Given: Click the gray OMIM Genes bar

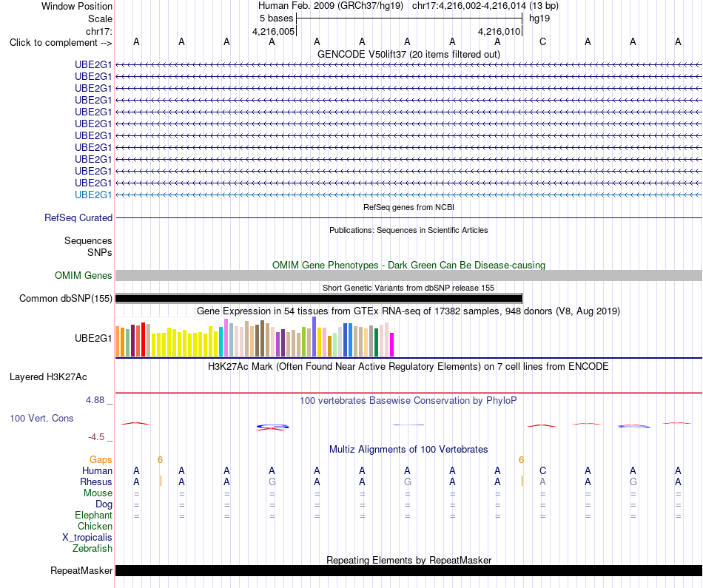Looking at the screenshot, I should [408, 276].
